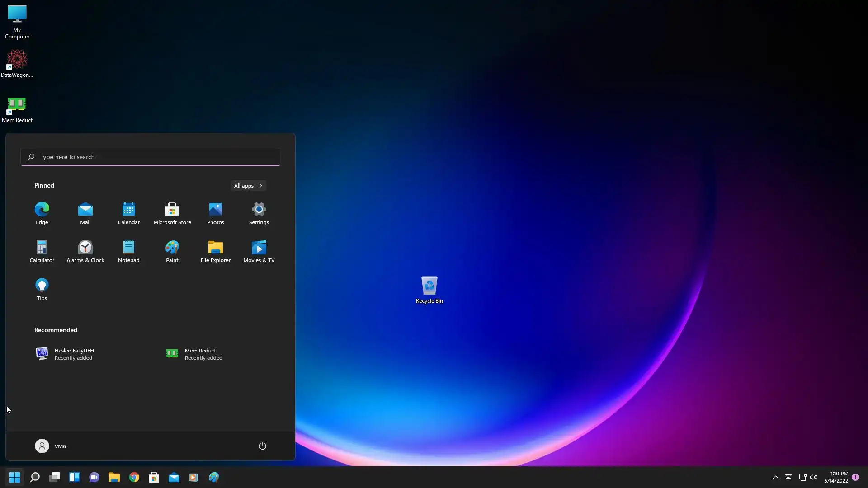Open pinned Settings gear app

tap(259, 213)
